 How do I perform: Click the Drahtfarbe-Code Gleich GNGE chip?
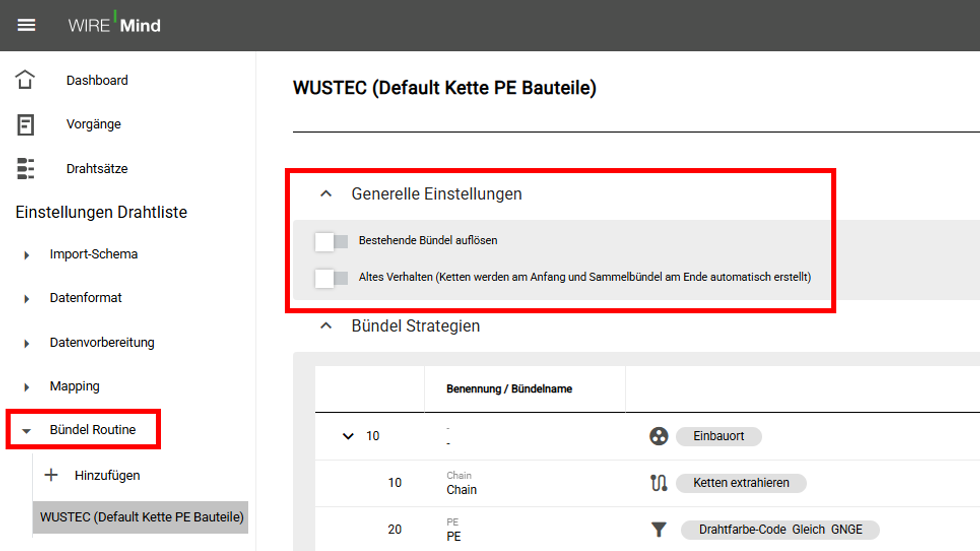[x=780, y=530]
